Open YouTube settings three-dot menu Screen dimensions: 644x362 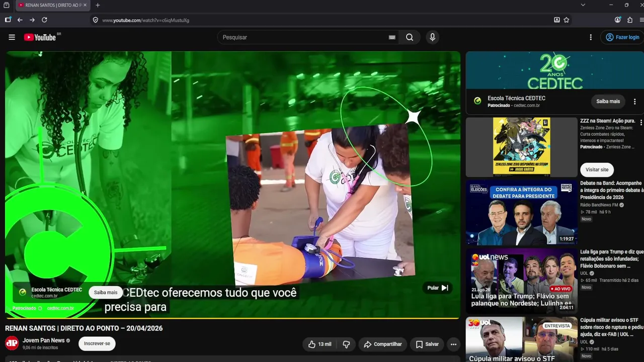coord(591,37)
